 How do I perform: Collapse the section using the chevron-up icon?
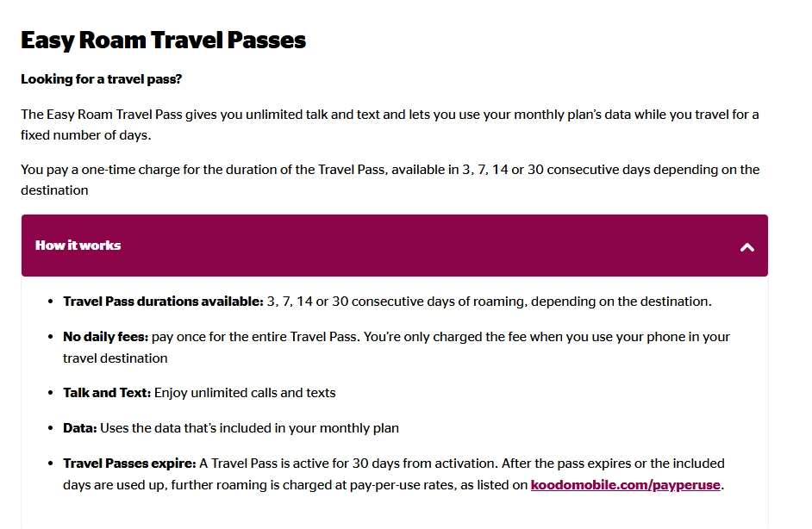[746, 247]
